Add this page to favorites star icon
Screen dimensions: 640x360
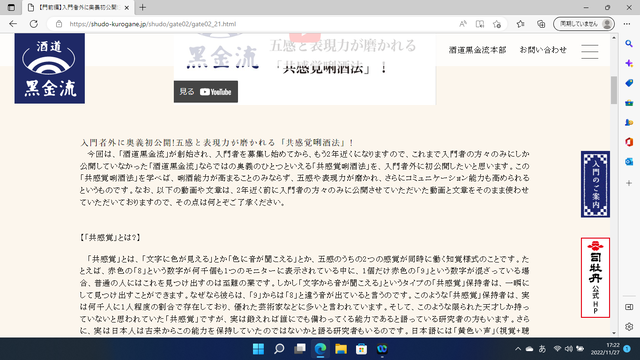point(497,24)
